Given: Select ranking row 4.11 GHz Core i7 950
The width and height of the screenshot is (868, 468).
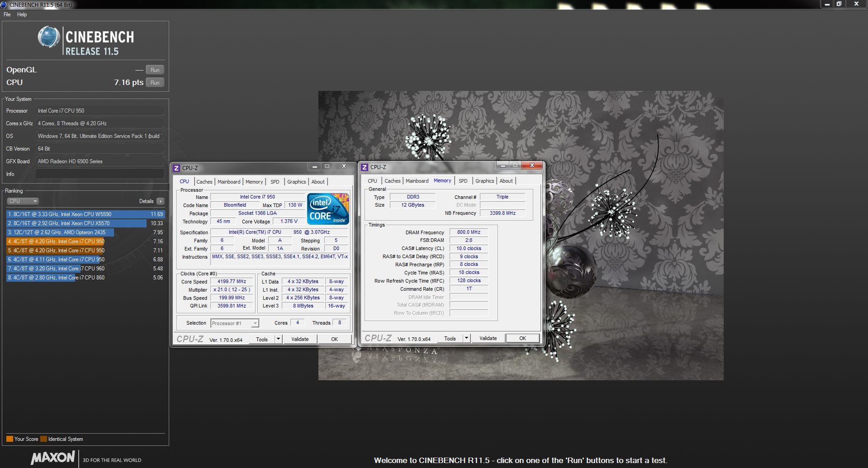Looking at the screenshot, I should [x=85, y=260].
